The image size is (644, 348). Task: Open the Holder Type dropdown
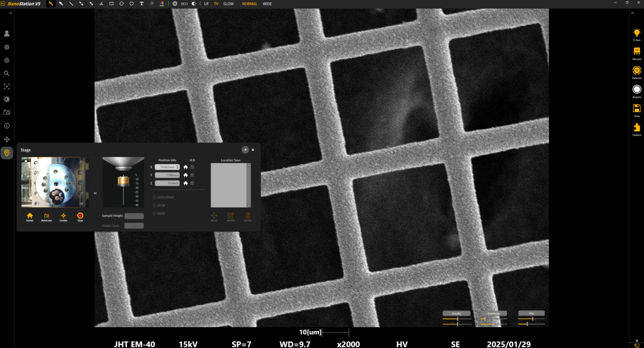tap(134, 226)
